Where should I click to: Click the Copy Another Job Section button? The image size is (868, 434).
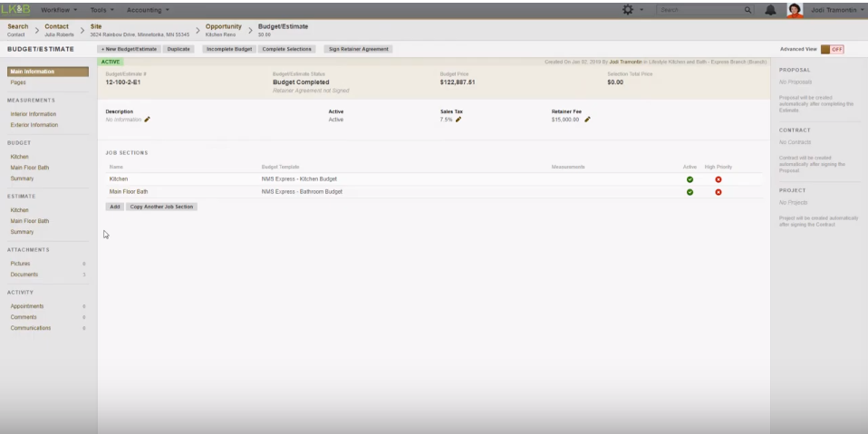[x=161, y=207]
